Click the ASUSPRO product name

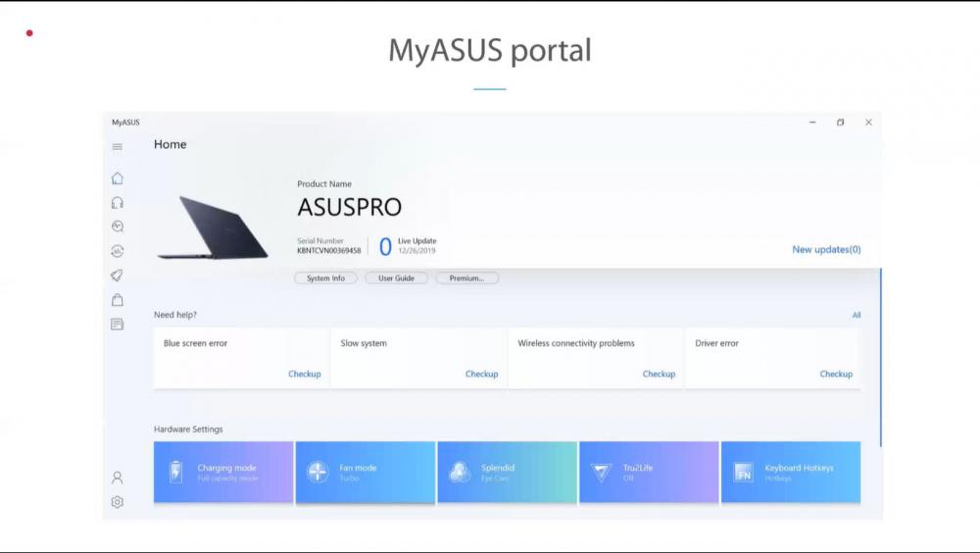pos(350,207)
